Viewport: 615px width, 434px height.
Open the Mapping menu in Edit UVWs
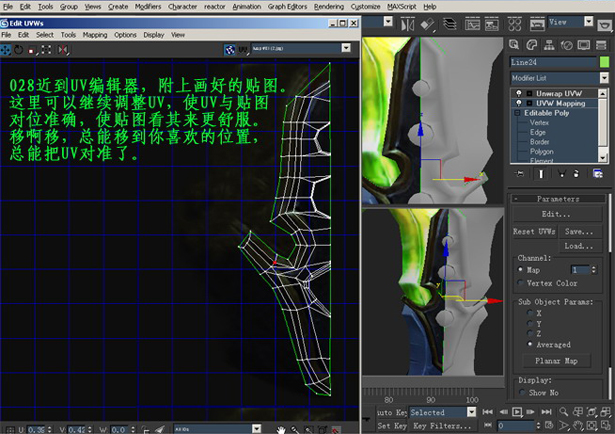pos(95,34)
